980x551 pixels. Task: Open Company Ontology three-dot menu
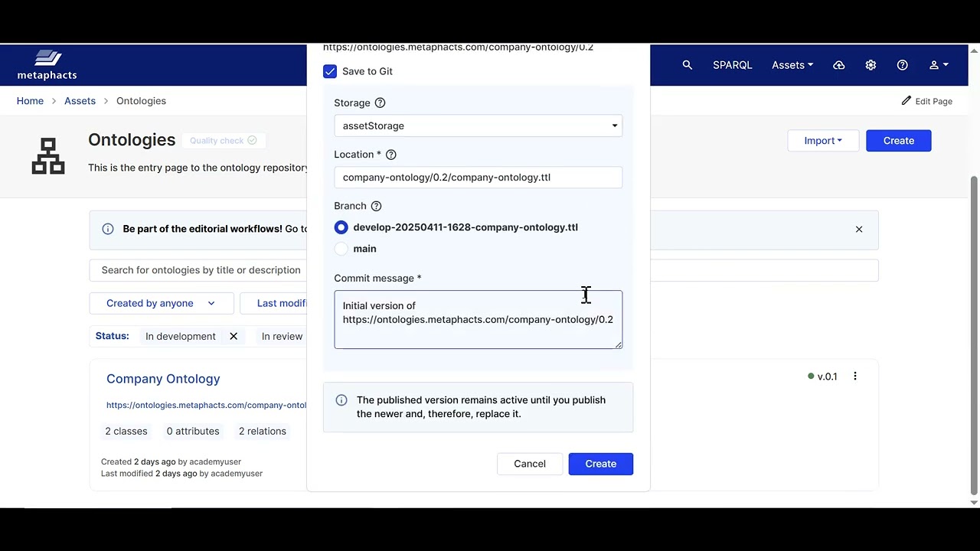click(x=855, y=376)
